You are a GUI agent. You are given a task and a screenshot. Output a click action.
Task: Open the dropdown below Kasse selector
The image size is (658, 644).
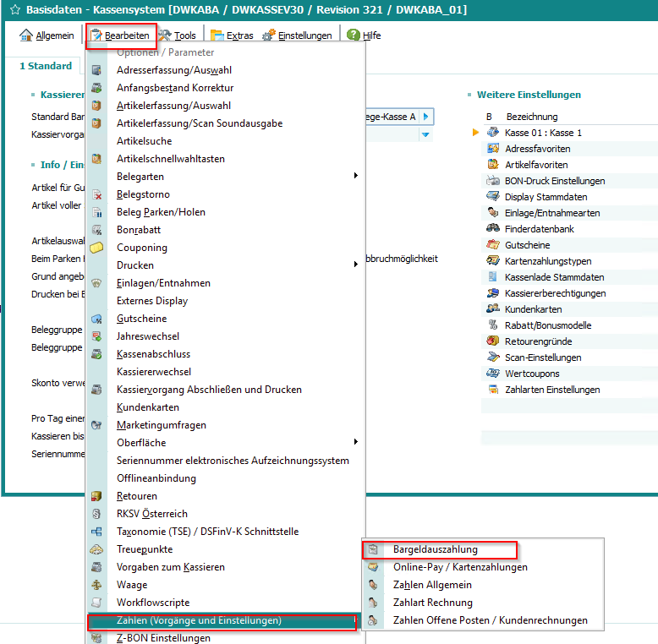click(425, 135)
